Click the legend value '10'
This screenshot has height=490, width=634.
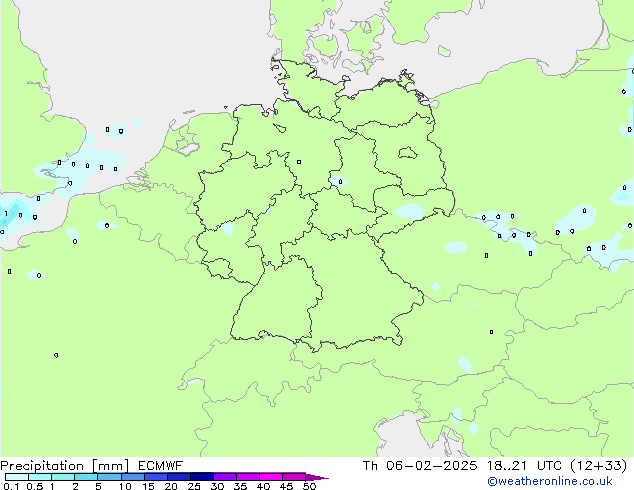[125, 486]
